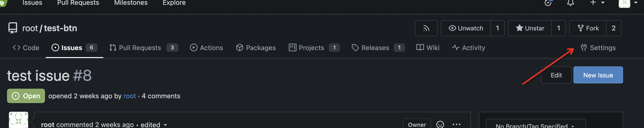Expand the plus create-new dropdown

click(597, 3)
